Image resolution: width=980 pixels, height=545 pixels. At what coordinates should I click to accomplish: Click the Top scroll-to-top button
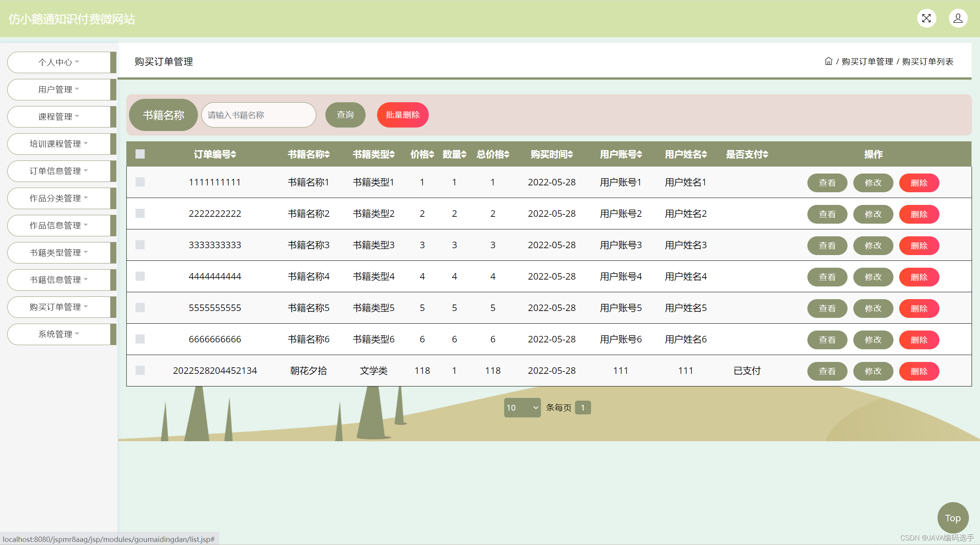click(x=953, y=518)
